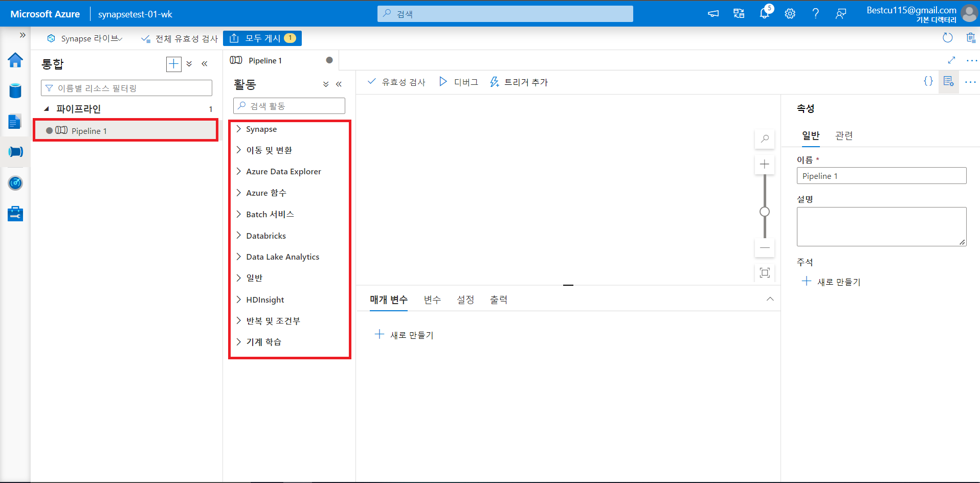This screenshot has height=483, width=980.
Task: Open the directory switch icon in header
Action: coord(739,14)
